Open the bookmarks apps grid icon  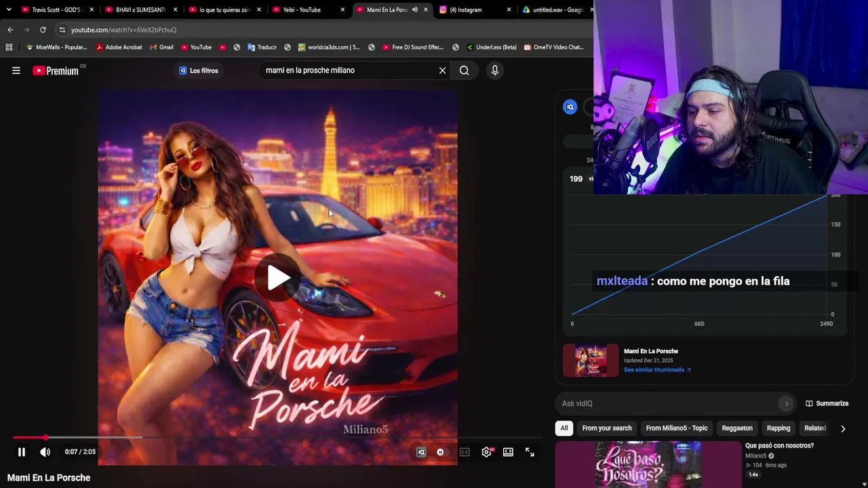tap(9, 47)
